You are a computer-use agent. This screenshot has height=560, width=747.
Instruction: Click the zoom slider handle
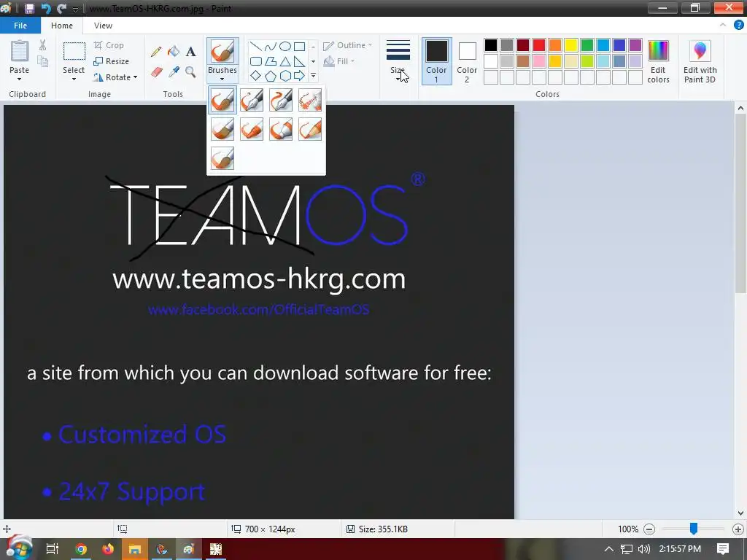click(x=694, y=529)
